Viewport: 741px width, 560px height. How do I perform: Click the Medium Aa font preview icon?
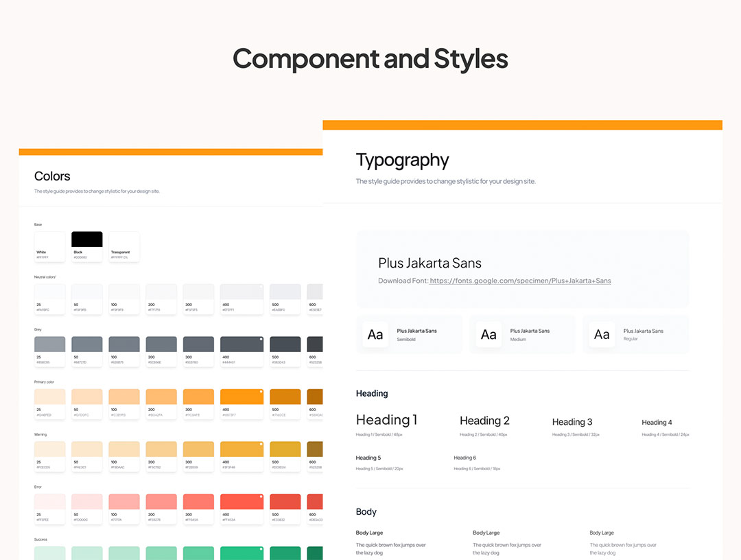pyautogui.click(x=489, y=335)
